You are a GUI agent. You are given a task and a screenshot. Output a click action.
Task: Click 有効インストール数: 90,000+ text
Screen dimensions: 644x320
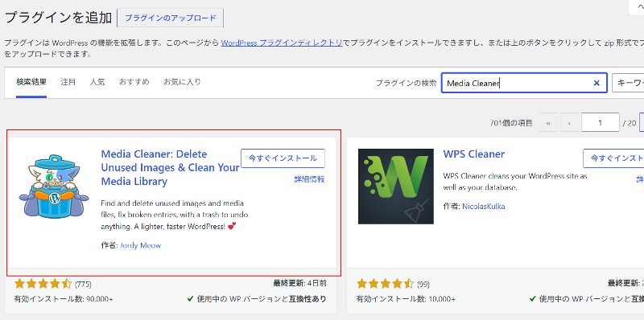pyautogui.click(x=64, y=299)
